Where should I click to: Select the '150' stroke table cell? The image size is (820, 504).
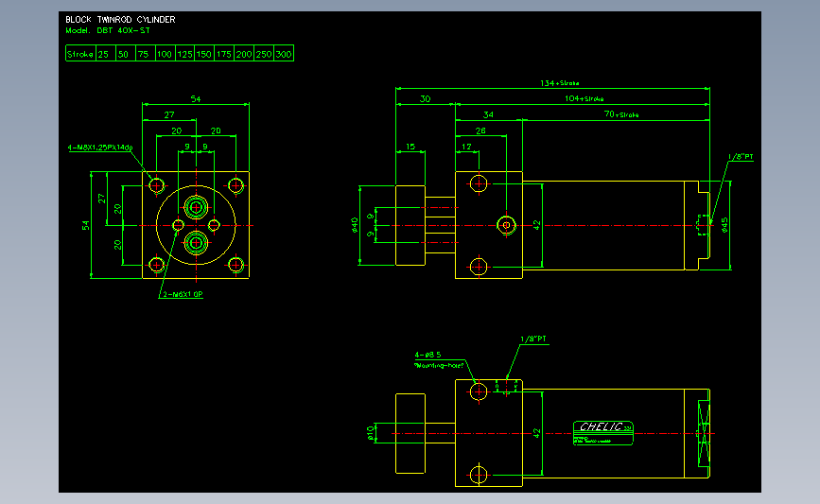tap(204, 53)
